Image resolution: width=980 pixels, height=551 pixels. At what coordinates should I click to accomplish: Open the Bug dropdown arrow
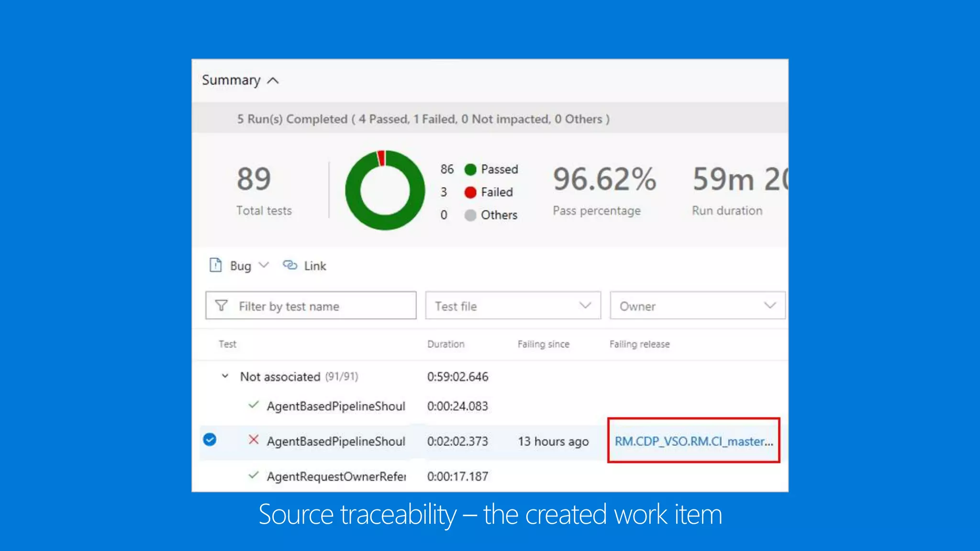coord(264,265)
